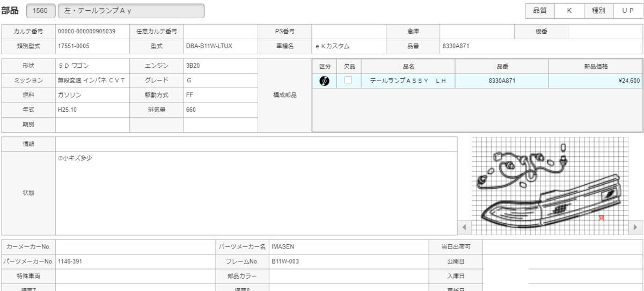Show previous part diagram with left arrow
644x291 pixels.
tap(464, 227)
